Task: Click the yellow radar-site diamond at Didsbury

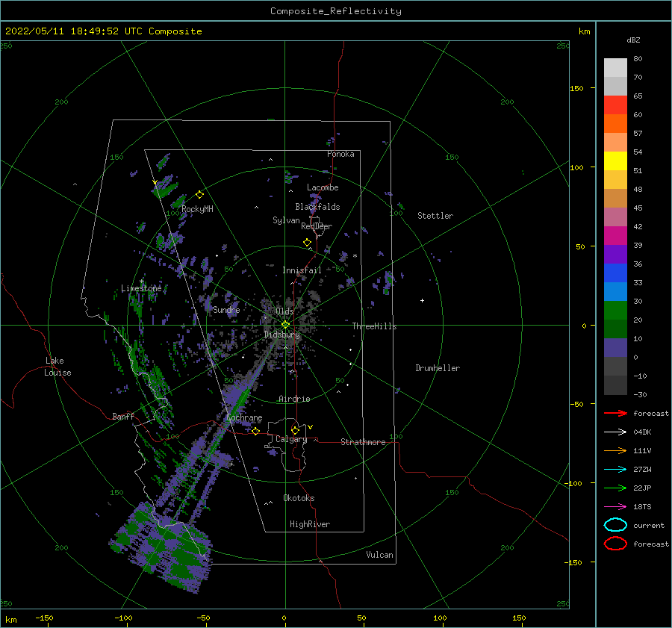Action: 285,325
